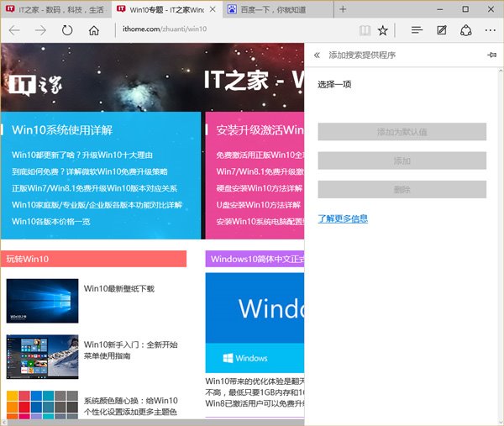Viewport: 504px width, 426px height.
Task: Switch to the 百度一下 tab
Action: click(278, 9)
